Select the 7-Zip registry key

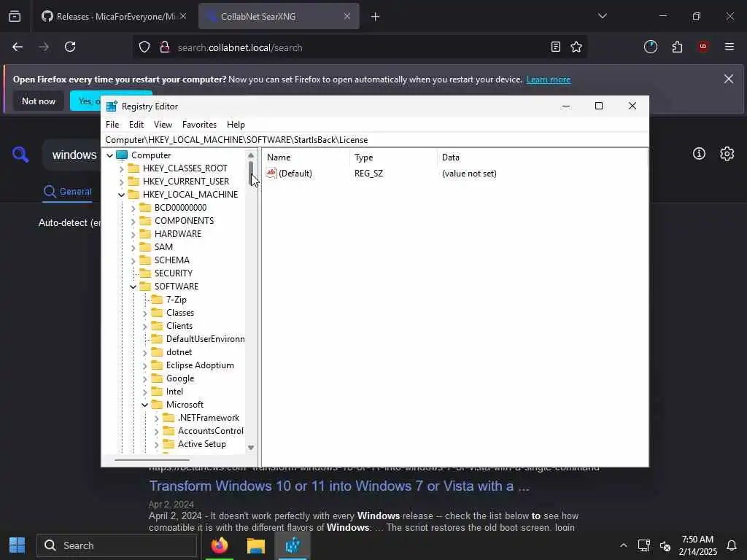tap(177, 300)
